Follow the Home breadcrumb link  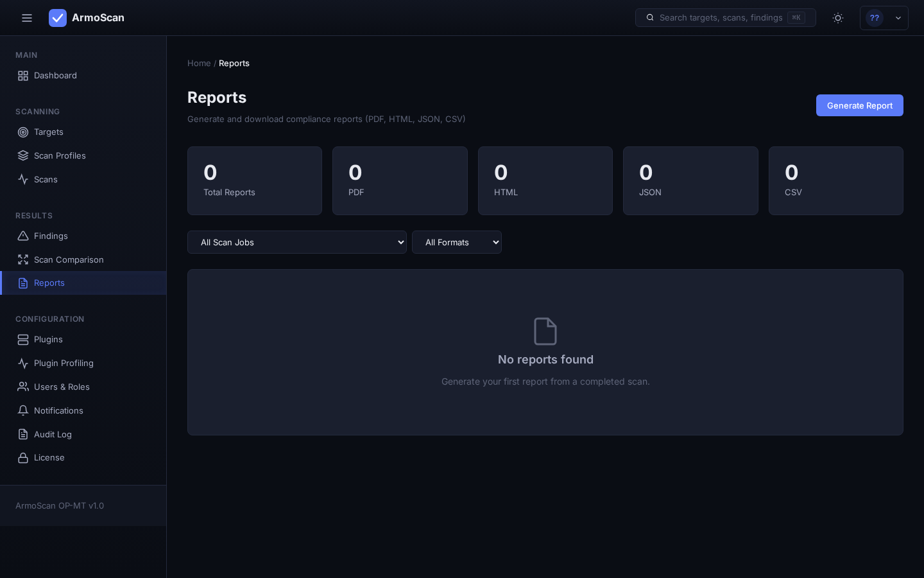pyautogui.click(x=199, y=63)
